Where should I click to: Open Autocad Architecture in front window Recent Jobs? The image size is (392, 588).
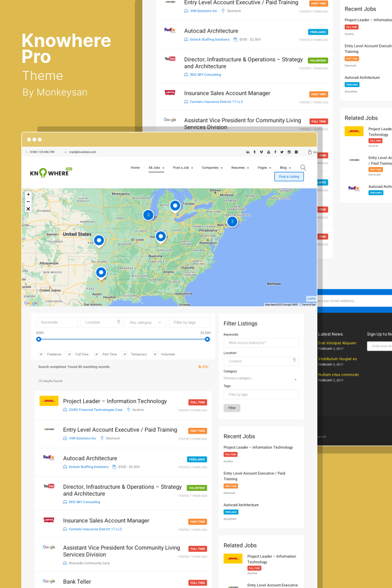[x=241, y=505]
